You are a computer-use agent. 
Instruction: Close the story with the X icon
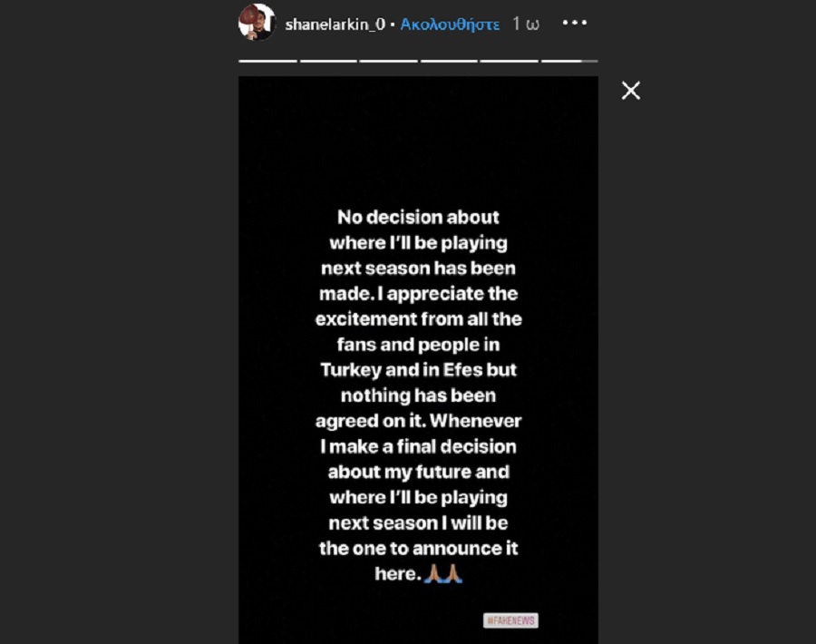point(631,90)
